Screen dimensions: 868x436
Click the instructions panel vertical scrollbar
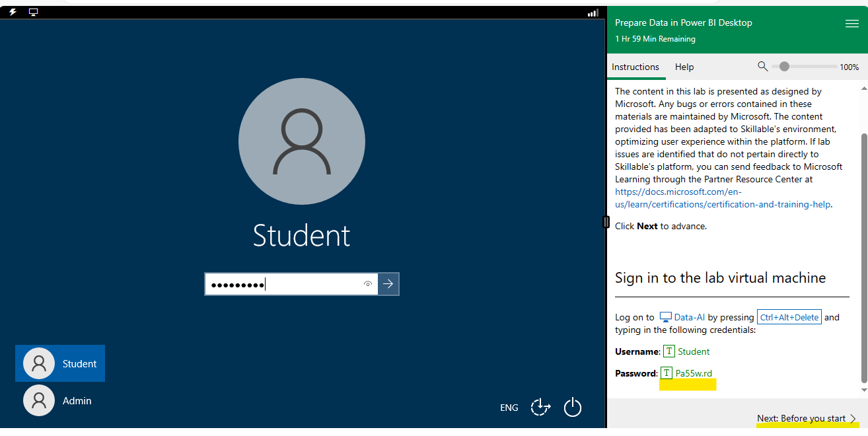(864, 258)
